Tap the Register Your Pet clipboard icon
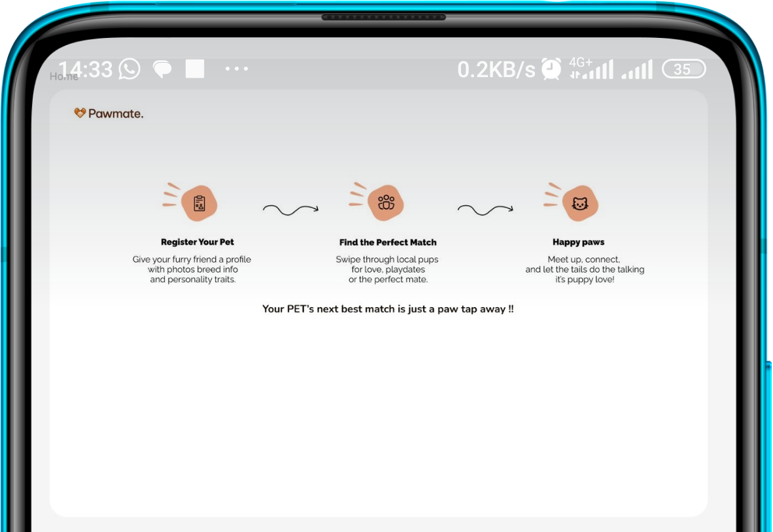The height and width of the screenshot is (532, 773). coord(199,203)
